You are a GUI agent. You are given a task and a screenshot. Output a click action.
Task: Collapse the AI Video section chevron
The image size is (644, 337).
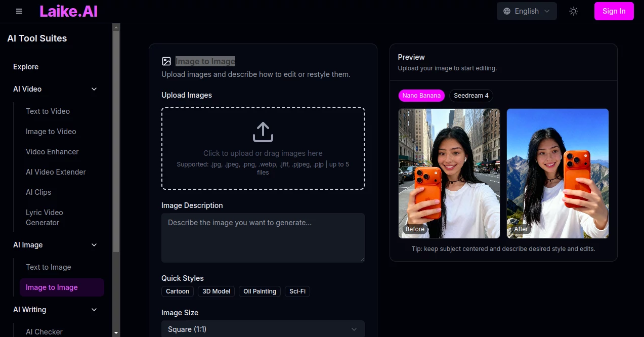(94, 89)
